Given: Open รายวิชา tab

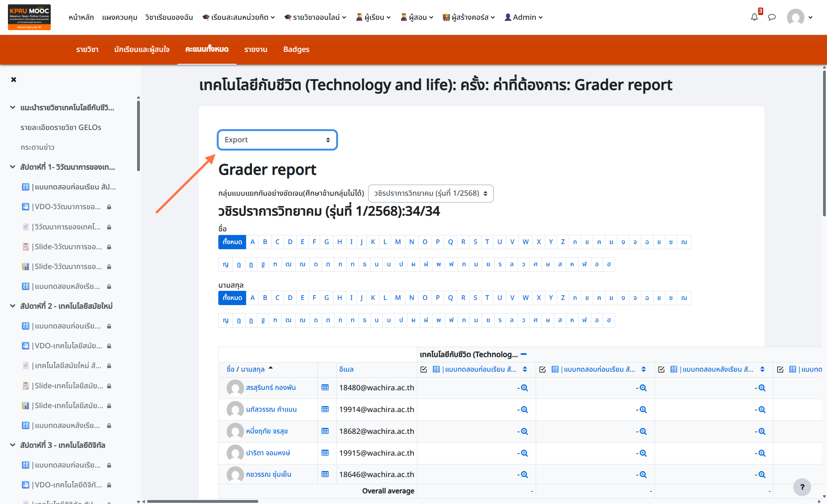Looking at the screenshot, I should pos(87,50).
